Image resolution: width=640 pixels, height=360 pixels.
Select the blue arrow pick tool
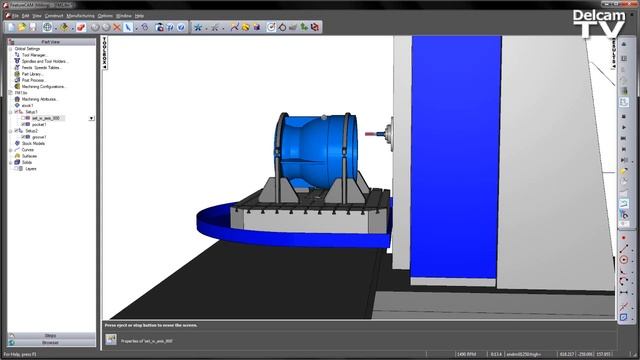click(x=128, y=27)
